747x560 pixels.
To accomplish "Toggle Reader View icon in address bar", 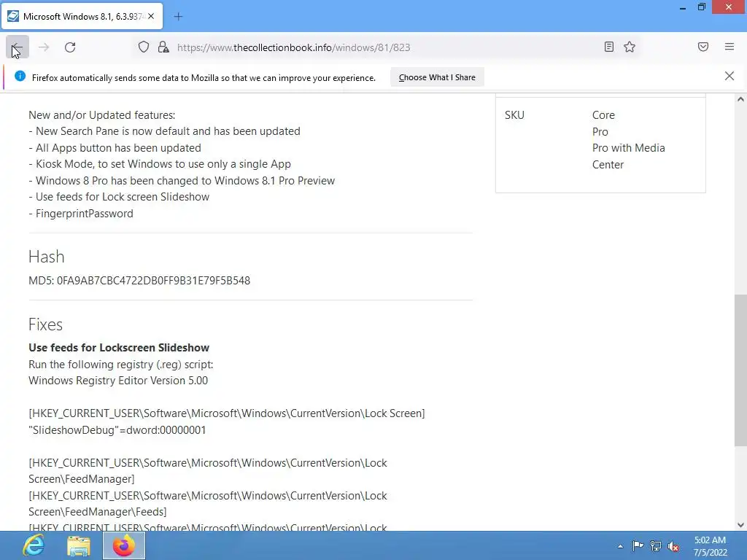I will coord(608,47).
